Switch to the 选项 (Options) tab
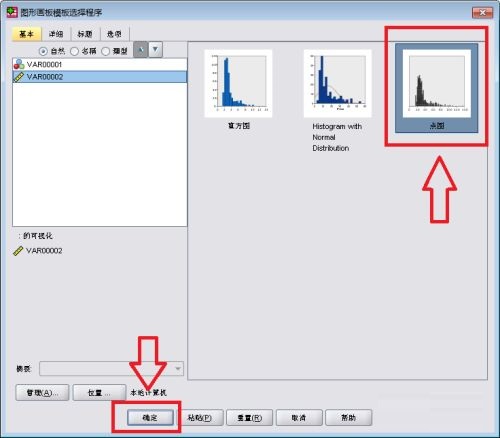 114,34
